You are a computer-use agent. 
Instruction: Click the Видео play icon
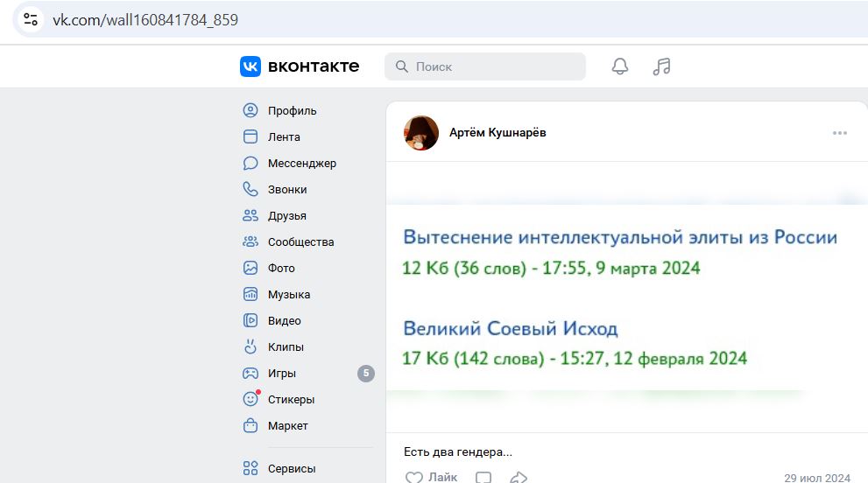click(x=251, y=320)
